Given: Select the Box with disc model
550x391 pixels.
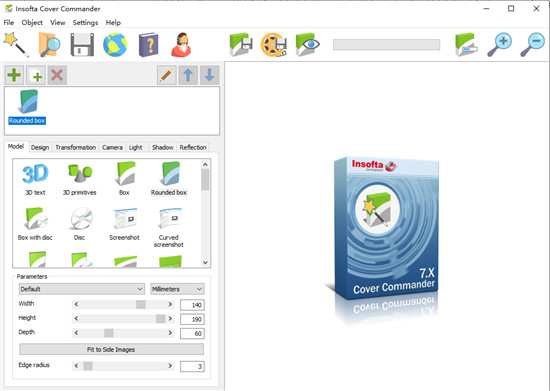Looking at the screenshot, I should coord(35,224).
